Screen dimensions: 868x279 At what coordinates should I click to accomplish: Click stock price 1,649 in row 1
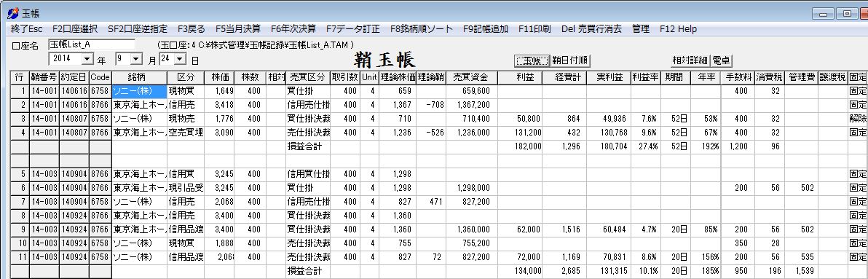click(219, 91)
